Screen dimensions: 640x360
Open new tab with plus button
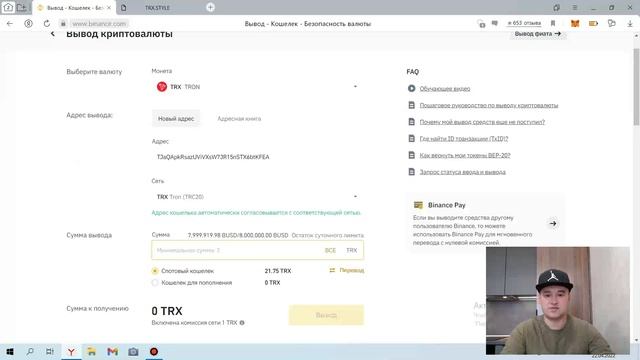(210, 7)
